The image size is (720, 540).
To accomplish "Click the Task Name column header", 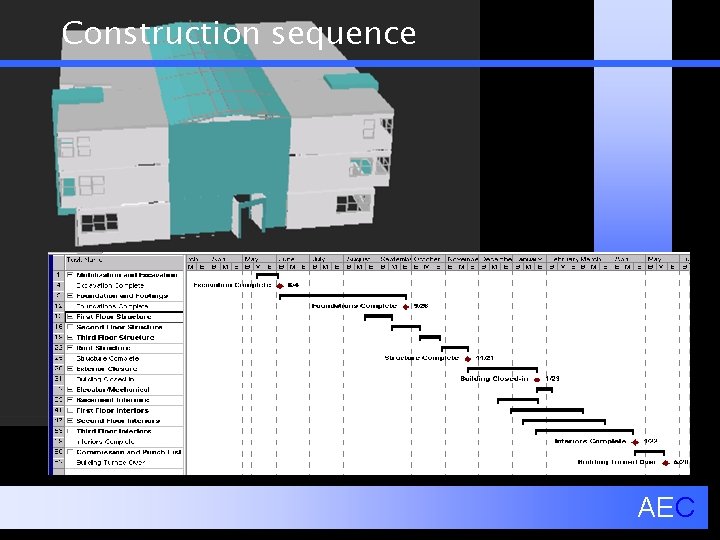I will 124,260.
